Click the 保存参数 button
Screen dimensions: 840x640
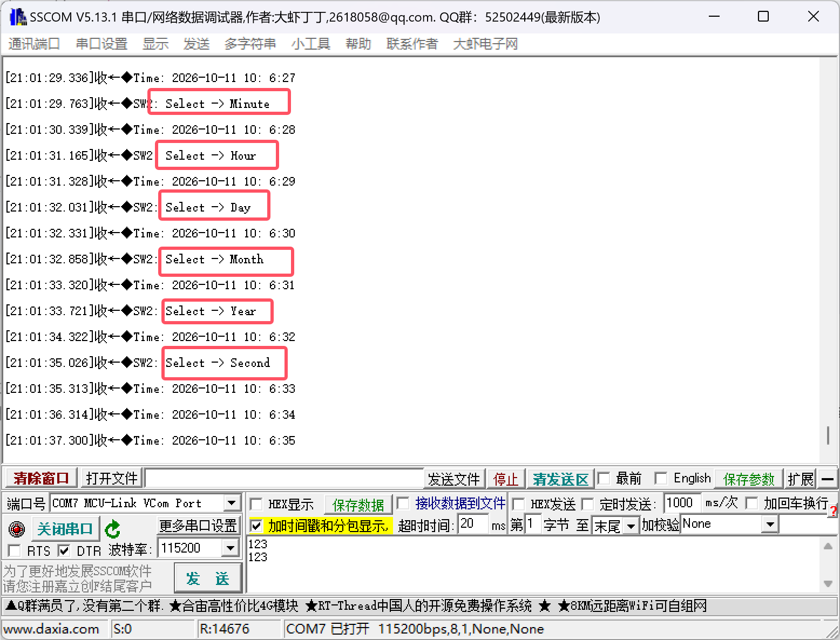click(749, 479)
